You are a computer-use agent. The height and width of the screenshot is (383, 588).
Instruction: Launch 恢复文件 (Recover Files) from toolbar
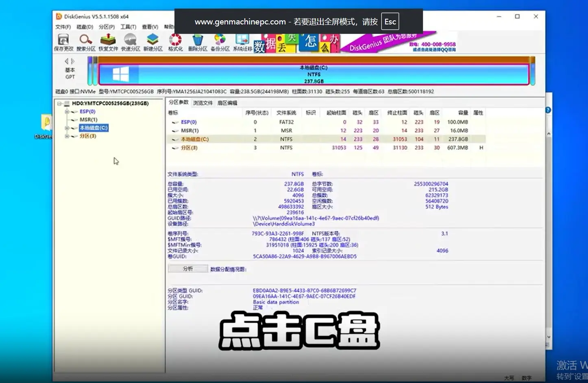point(108,42)
